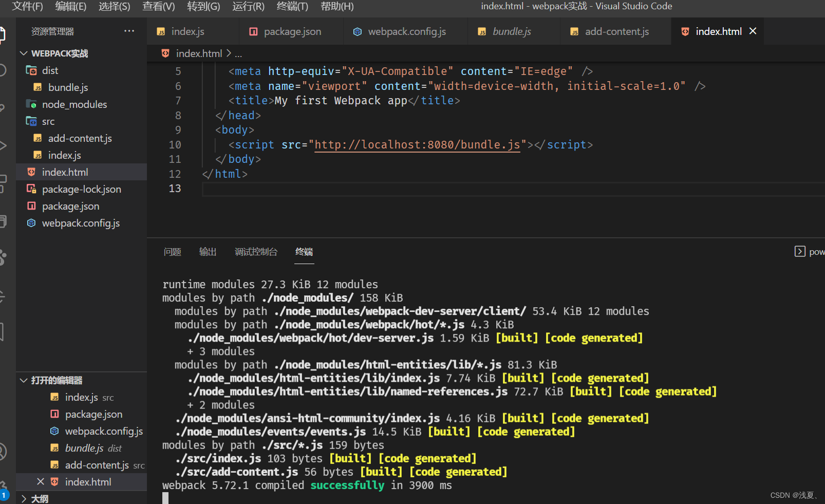Screen dimensions: 825x504
Task: Select index.js src in open editors
Action: point(81,397)
